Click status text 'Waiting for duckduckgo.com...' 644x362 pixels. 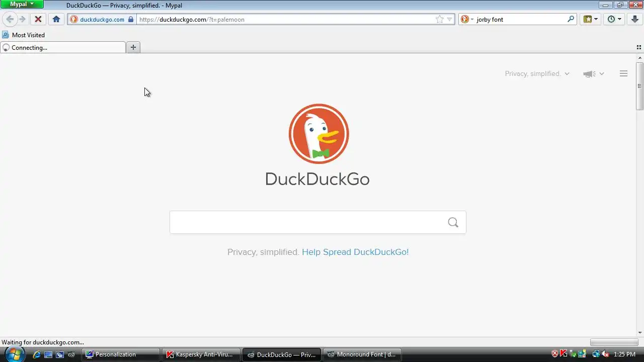(43, 342)
